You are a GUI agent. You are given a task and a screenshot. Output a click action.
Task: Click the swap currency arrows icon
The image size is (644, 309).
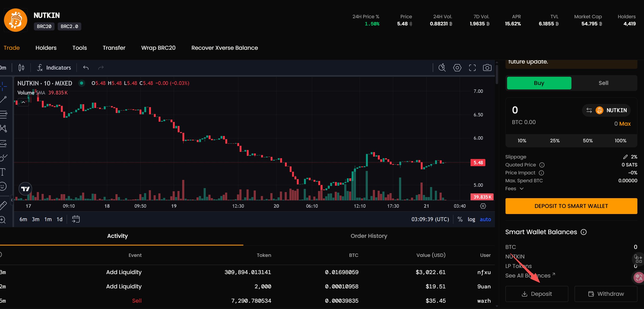tap(589, 110)
